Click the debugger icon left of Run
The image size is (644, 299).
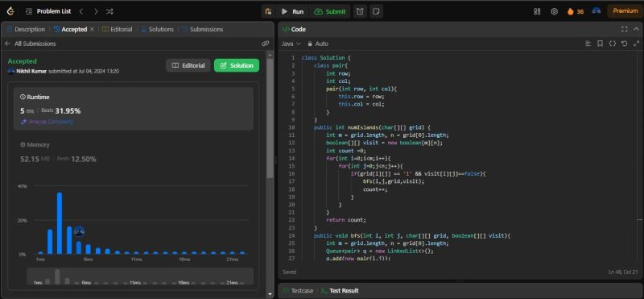click(268, 11)
